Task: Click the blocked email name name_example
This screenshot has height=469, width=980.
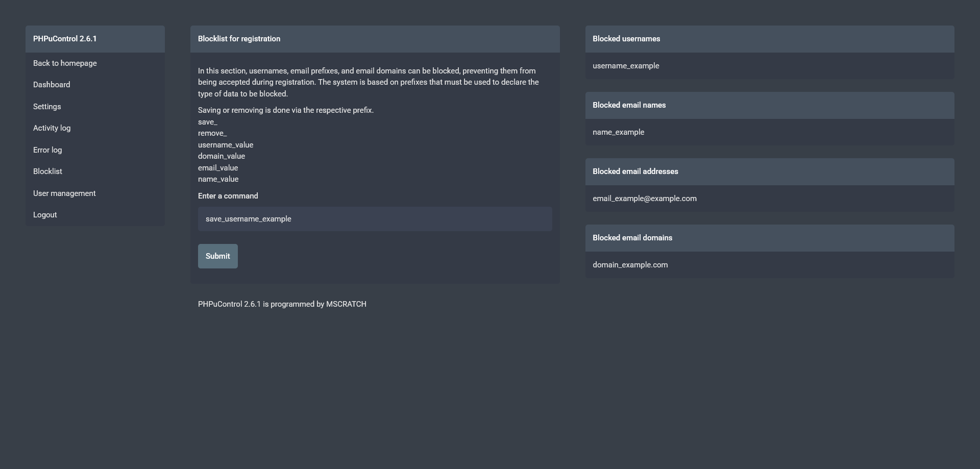Action: click(x=618, y=132)
